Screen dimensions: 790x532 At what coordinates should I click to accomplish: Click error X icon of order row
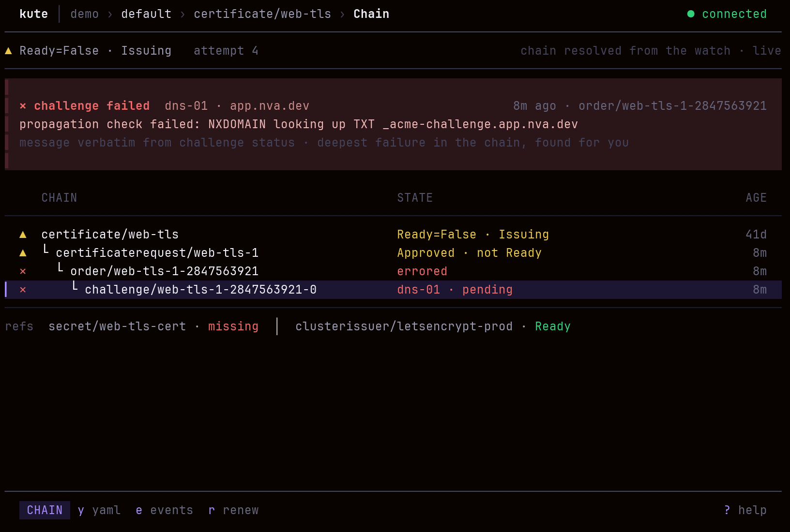23,271
